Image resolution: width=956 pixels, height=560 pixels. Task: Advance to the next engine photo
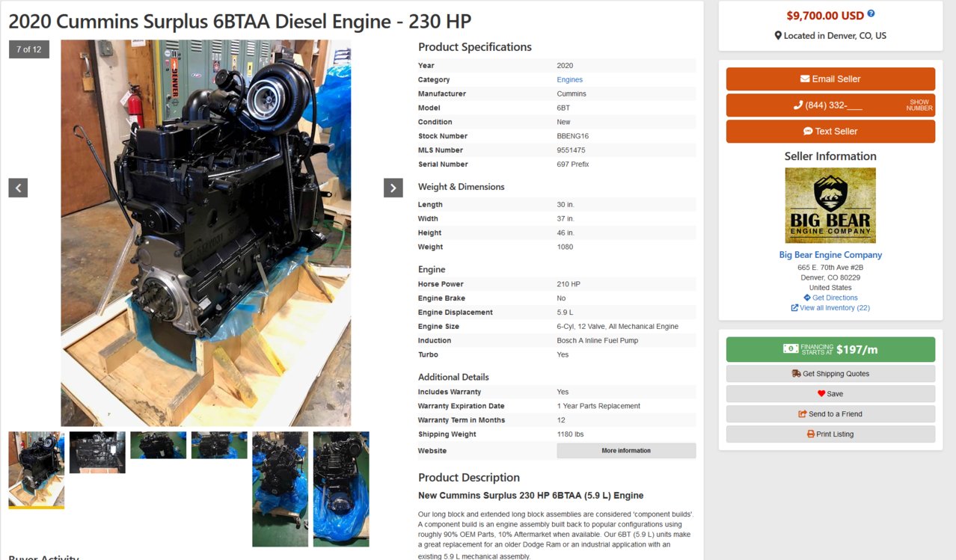tap(393, 188)
